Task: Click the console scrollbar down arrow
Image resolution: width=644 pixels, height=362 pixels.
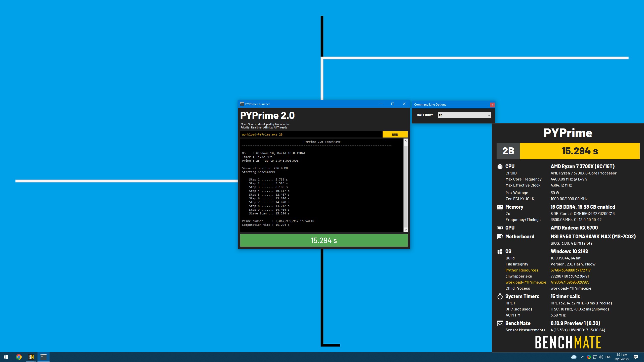Action: (x=406, y=230)
